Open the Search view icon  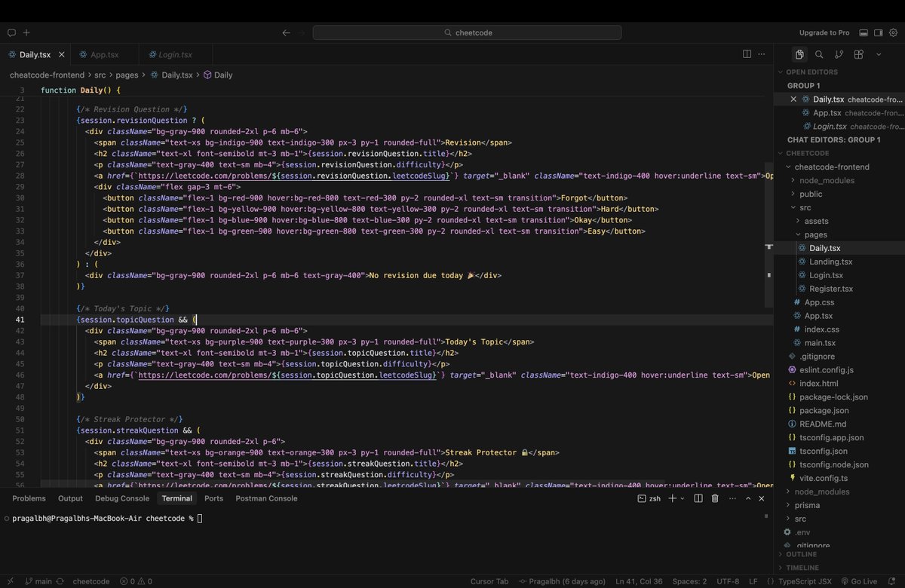click(x=819, y=54)
